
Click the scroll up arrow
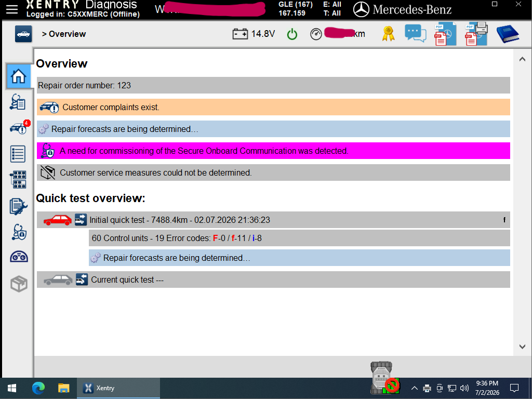click(522, 59)
